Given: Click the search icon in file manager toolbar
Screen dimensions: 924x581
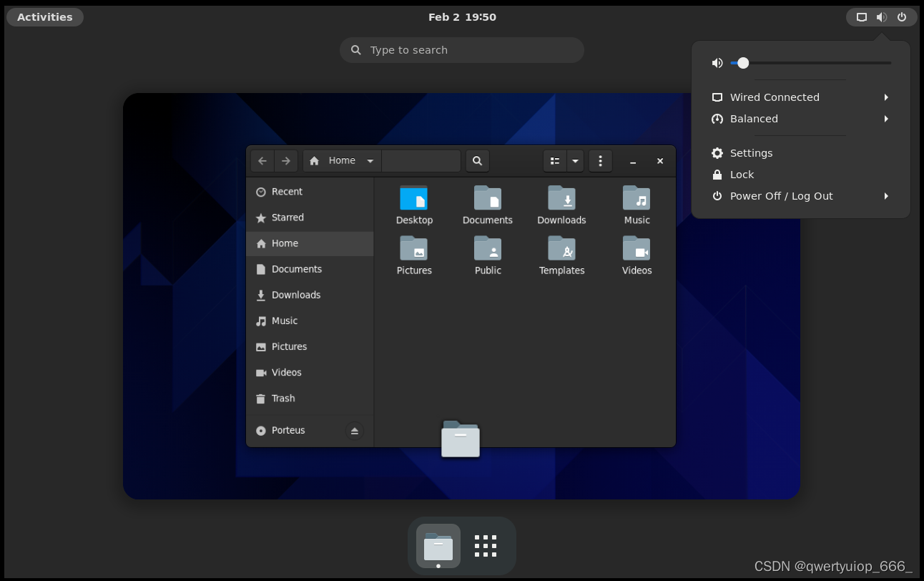Looking at the screenshot, I should (477, 161).
